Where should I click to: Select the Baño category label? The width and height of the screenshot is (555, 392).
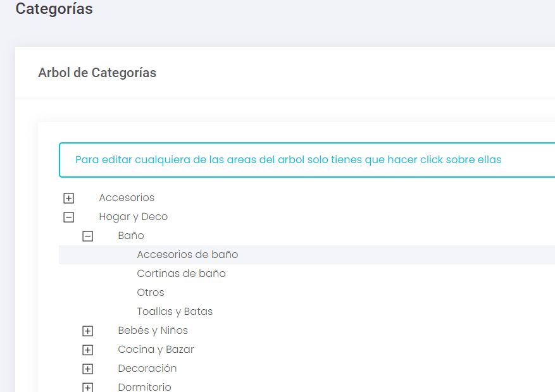(131, 235)
